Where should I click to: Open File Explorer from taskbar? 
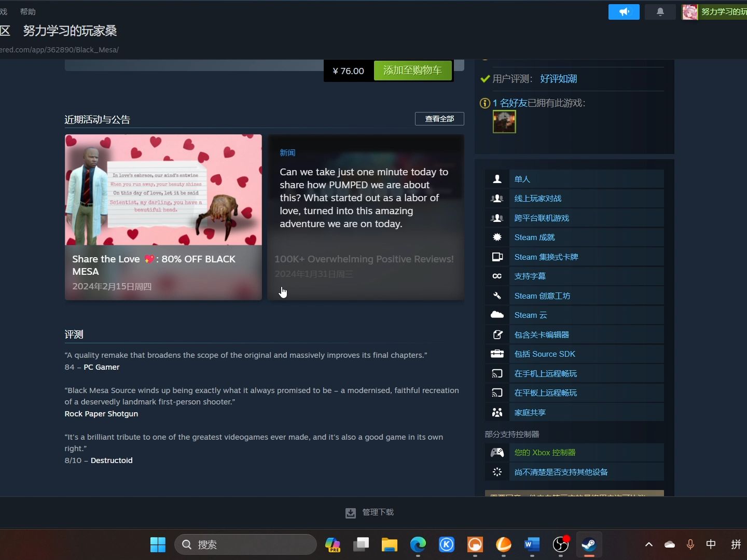[390, 544]
